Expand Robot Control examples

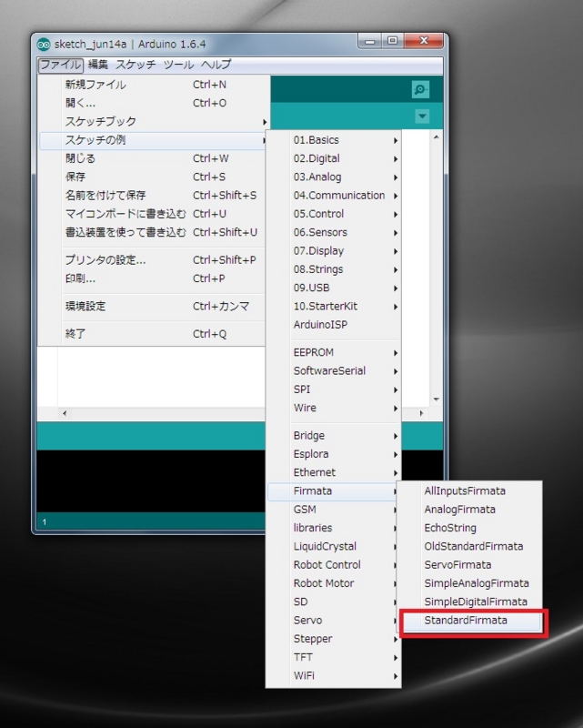point(333,565)
